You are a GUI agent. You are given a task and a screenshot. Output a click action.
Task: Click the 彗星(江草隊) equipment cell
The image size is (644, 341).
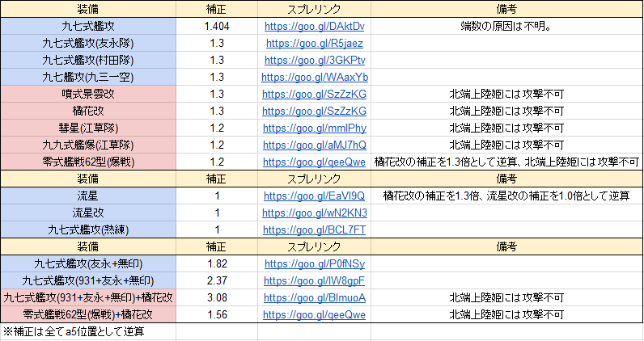(x=87, y=128)
